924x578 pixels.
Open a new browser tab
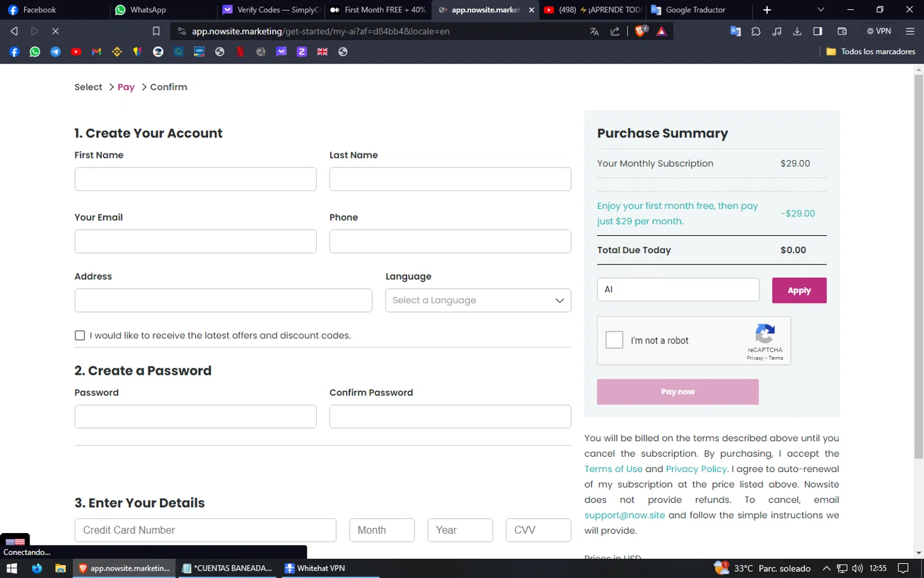(x=767, y=10)
